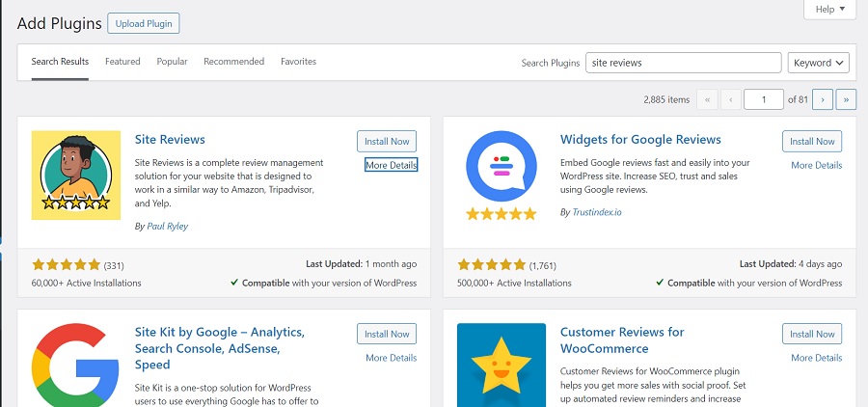Open More Details for Widgets for Google Reviews
Screen dimensions: 868x407
pos(817,165)
